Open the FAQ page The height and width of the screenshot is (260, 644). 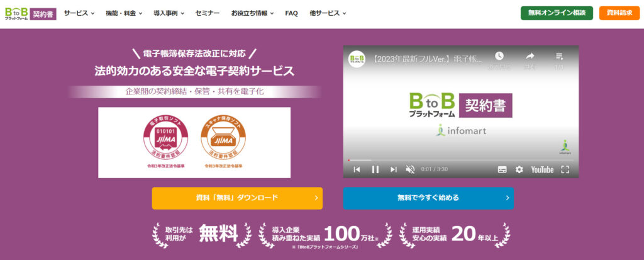point(291,13)
